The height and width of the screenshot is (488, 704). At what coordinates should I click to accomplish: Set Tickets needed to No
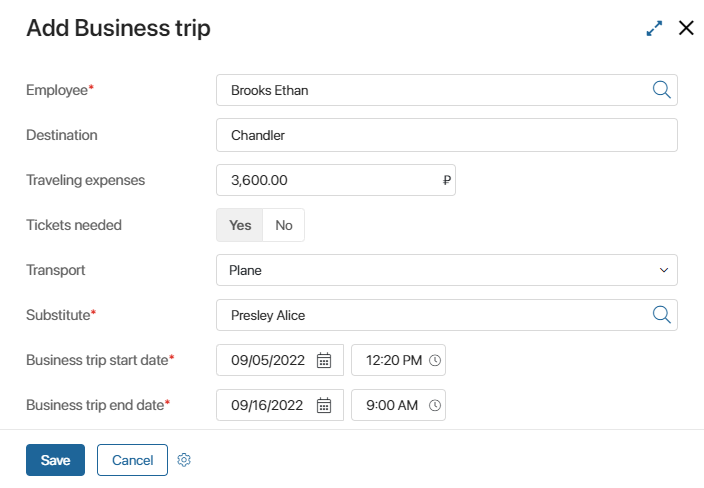(x=284, y=225)
